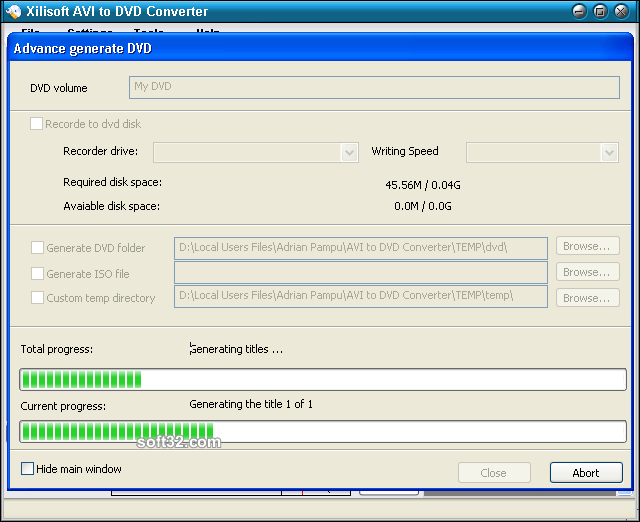Image resolution: width=640 pixels, height=522 pixels.
Task: Click the Generating titles status text
Action: pyautogui.click(x=236, y=349)
